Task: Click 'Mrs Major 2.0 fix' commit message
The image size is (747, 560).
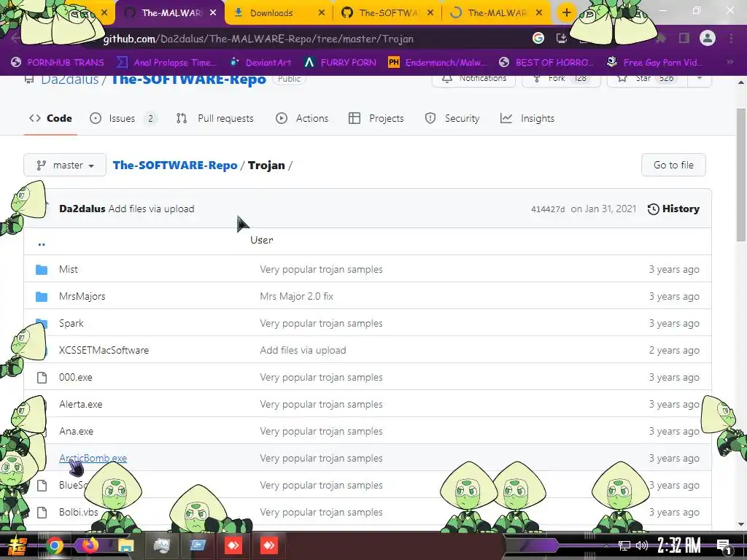Action: pyautogui.click(x=296, y=296)
